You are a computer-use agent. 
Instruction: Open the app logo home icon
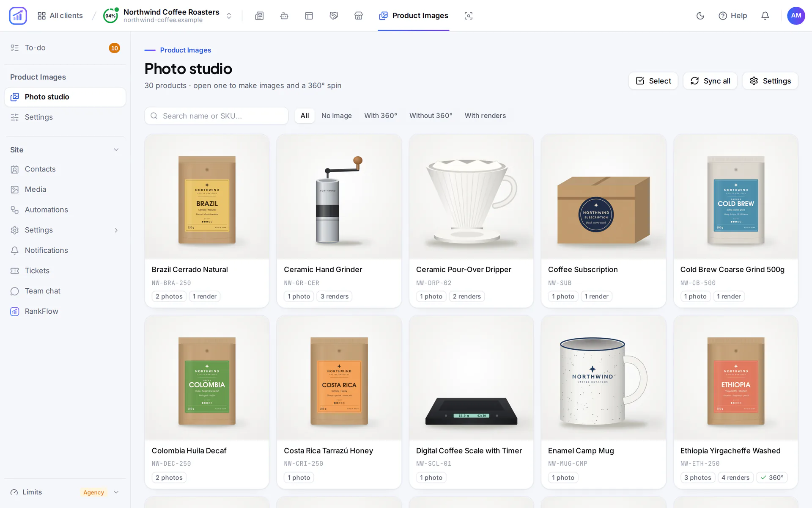click(18, 16)
